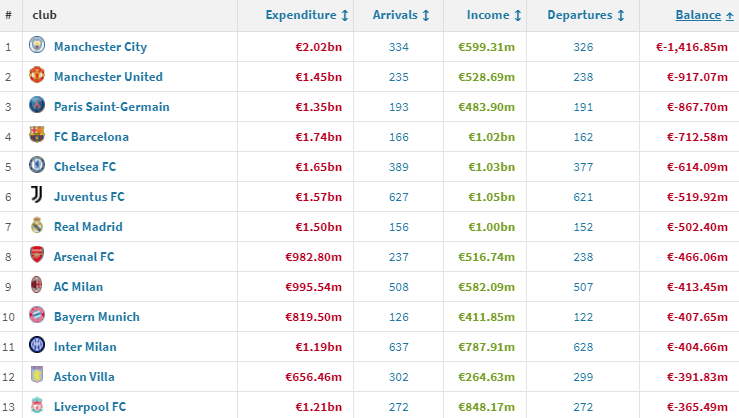Click the Juventus FC logo icon
This screenshot has height=418, width=739.
pyautogui.click(x=37, y=197)
